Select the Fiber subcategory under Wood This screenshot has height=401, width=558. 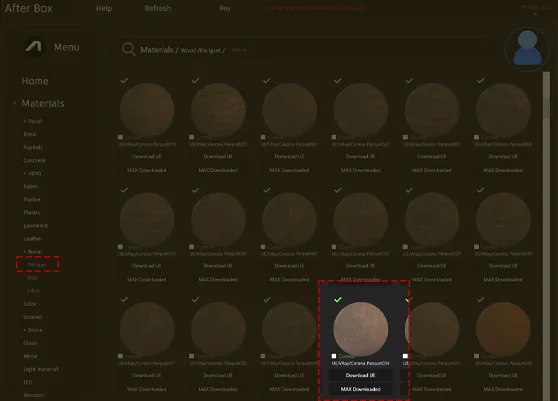coord(34,291)
